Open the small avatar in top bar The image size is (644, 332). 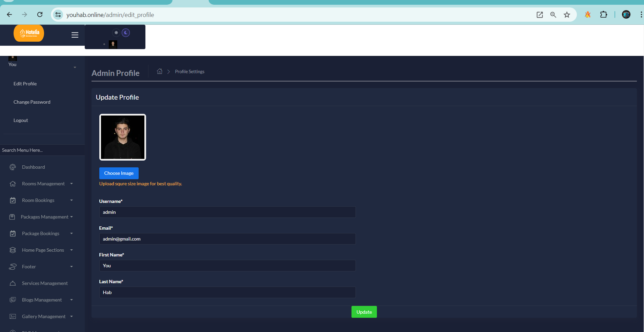113,44
